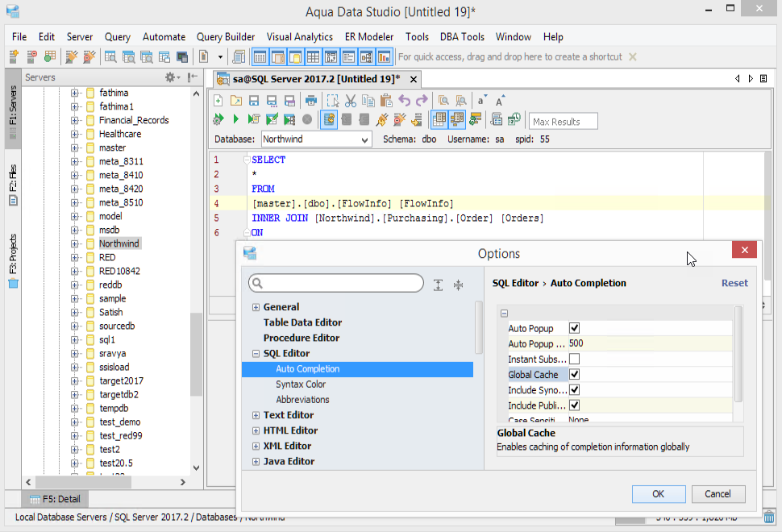The width and height of the screenshot is (782, 532).
Task: Click the Undo arrow icon
Action: 404,101
